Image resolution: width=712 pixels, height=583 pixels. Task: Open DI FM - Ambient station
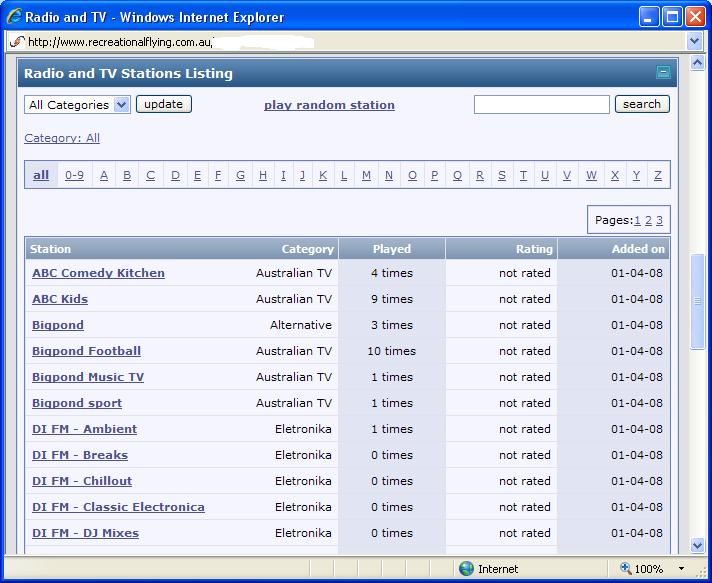(84, 429)
